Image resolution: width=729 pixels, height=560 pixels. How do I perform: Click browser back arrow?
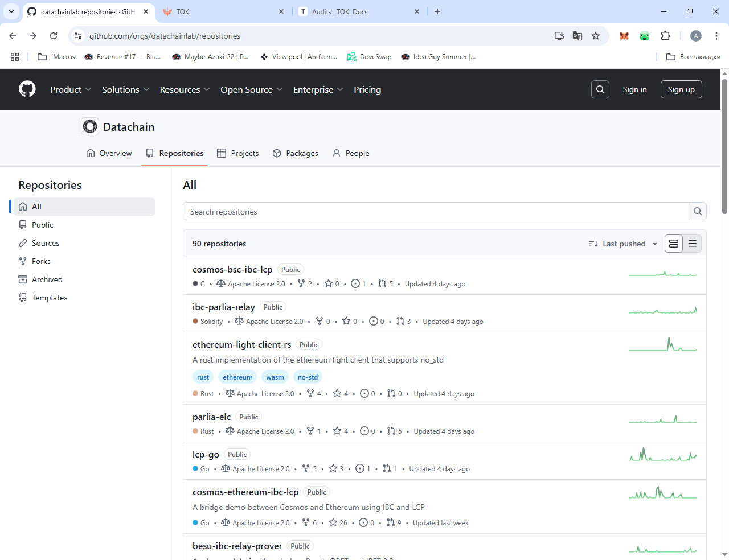(x=13, y=36)
